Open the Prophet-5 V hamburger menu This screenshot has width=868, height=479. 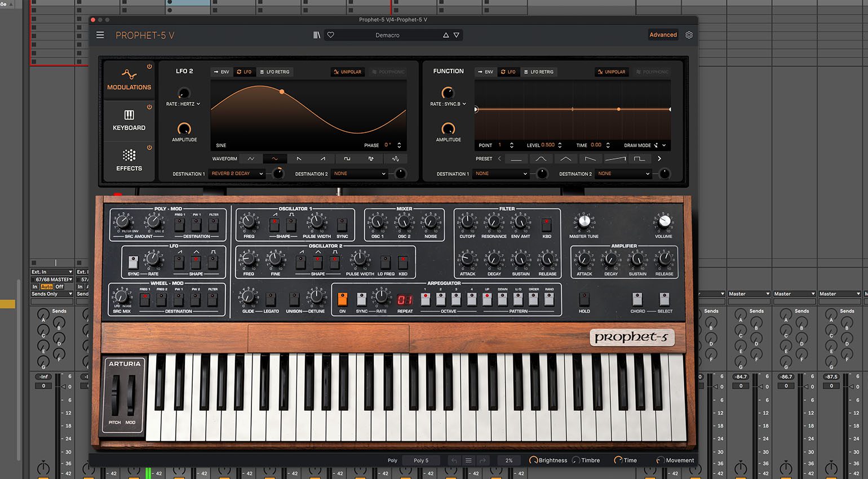100,35
